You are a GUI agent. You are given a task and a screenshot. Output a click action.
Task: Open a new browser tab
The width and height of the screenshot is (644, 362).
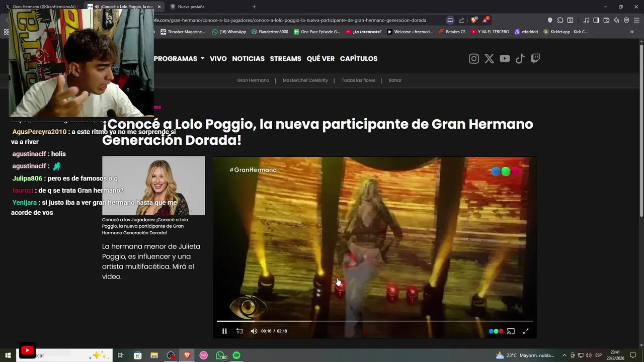(254, 7)
